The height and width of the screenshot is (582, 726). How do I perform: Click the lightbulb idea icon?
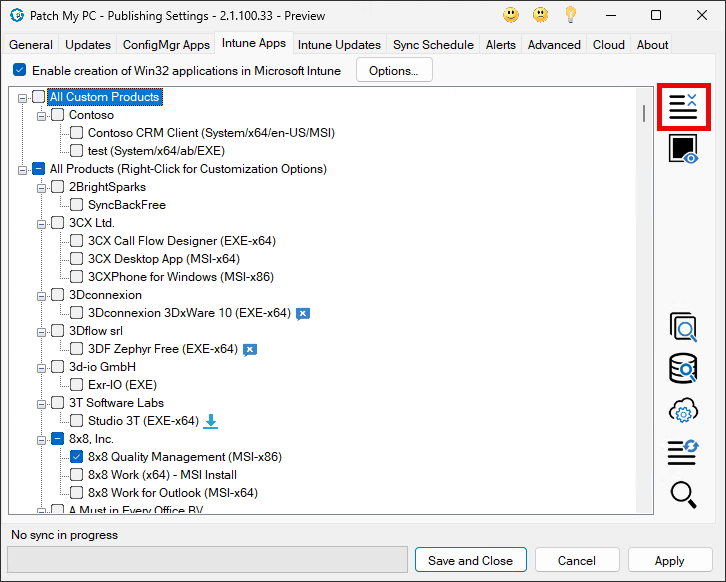(x=571, y=15)
